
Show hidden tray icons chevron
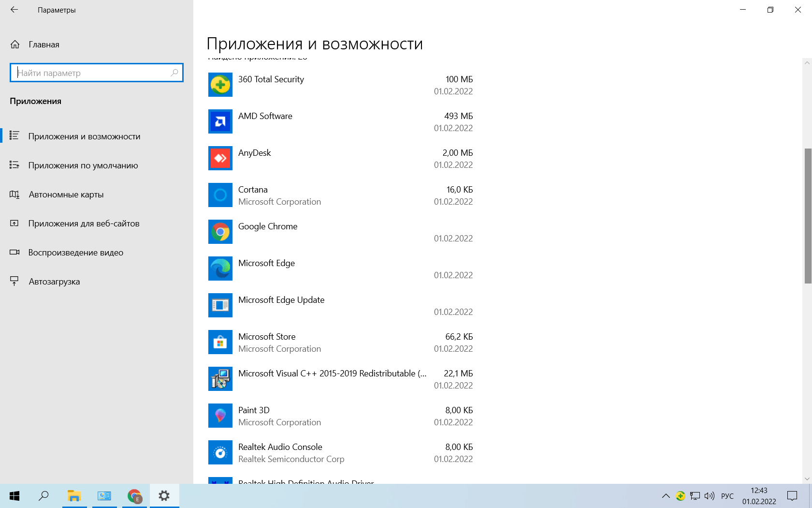point(666,496)
